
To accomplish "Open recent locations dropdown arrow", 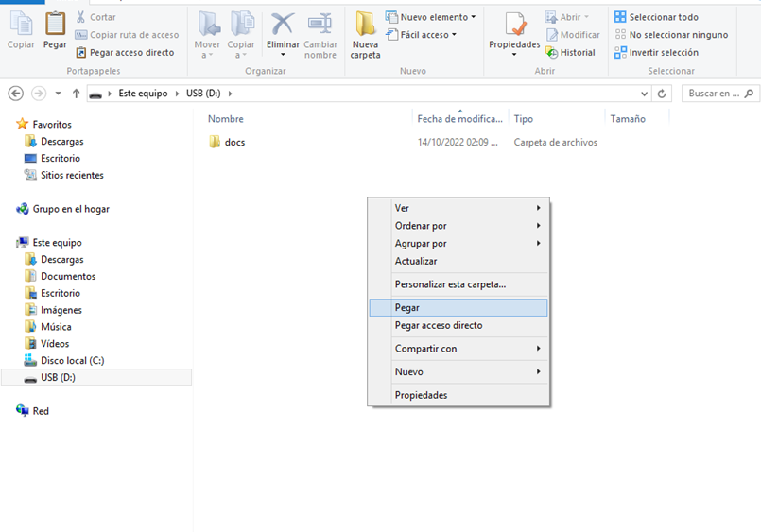I will pyautogui.click(x=59, y=94).
